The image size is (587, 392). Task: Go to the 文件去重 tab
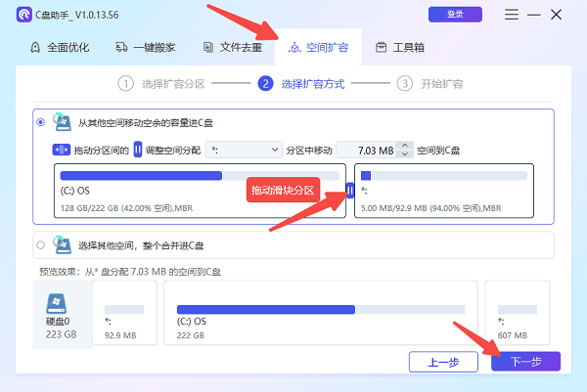[233, 47]
